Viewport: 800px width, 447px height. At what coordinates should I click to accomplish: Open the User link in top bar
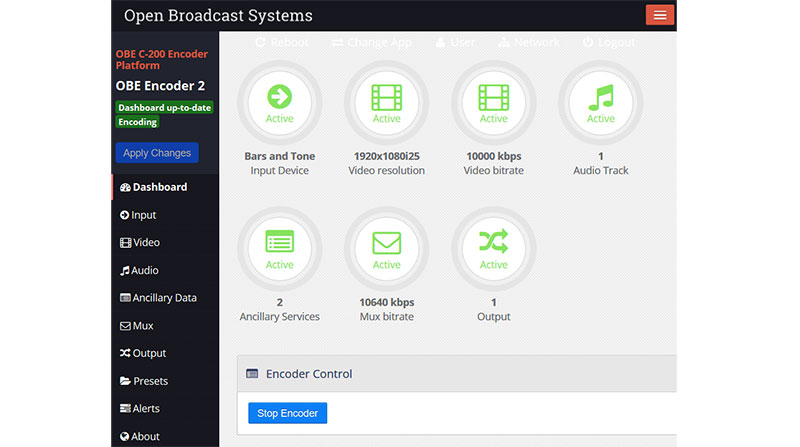point(455,42)
